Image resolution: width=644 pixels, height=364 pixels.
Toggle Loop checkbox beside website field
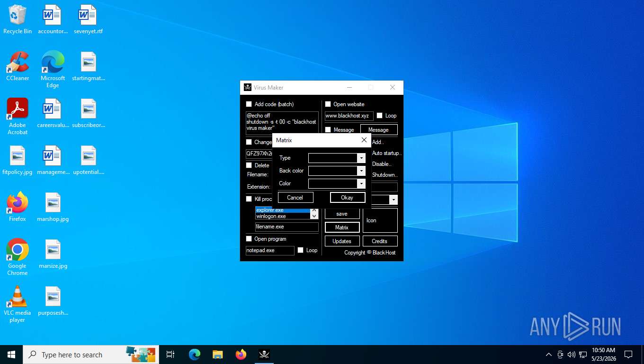tap(379, 116)
